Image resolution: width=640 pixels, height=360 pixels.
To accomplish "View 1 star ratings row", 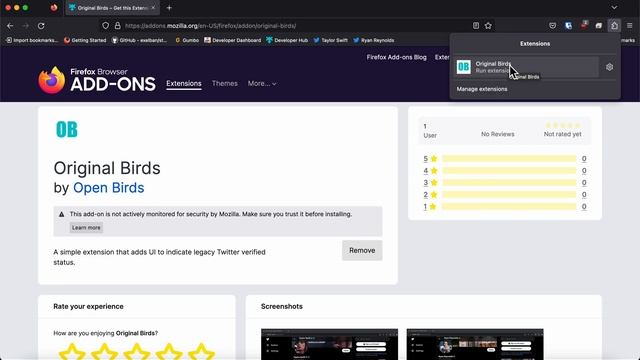I will coord(505,207).
